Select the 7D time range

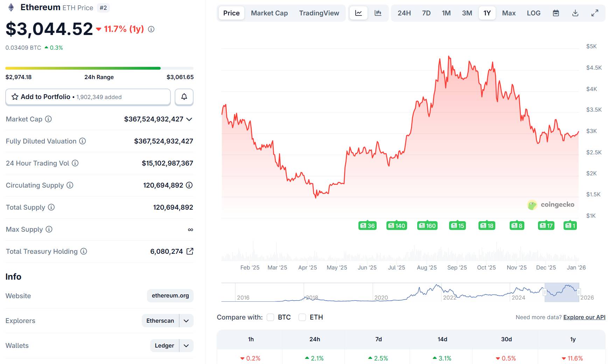[x=426, y=13]
